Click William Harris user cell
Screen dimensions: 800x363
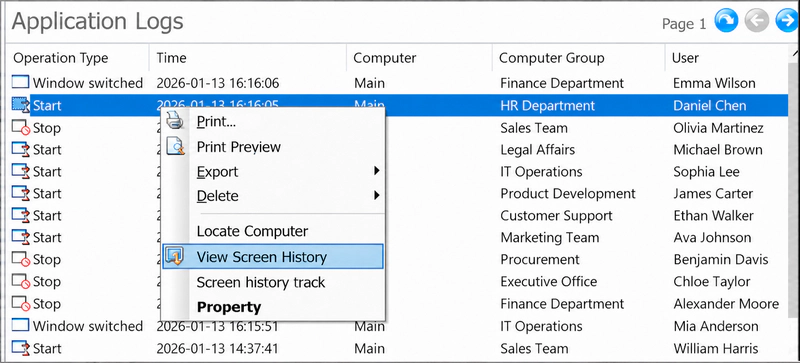(715, 348)
